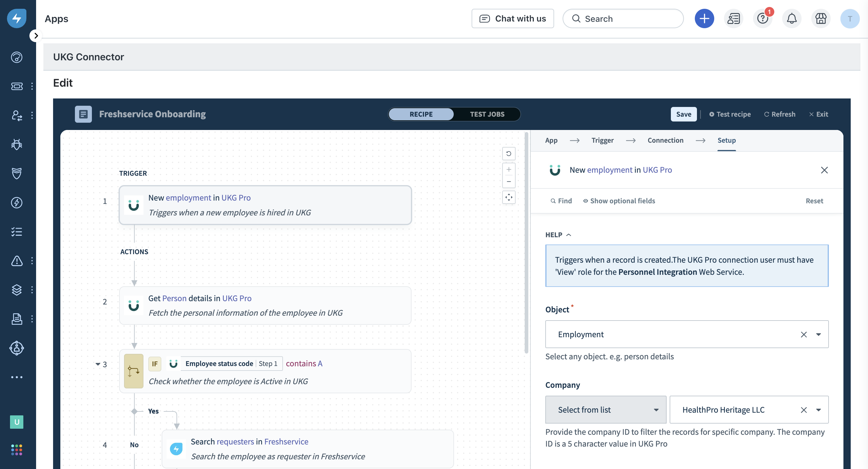
Task: Click canvas zoom out minus button
Action: [509, 182]
